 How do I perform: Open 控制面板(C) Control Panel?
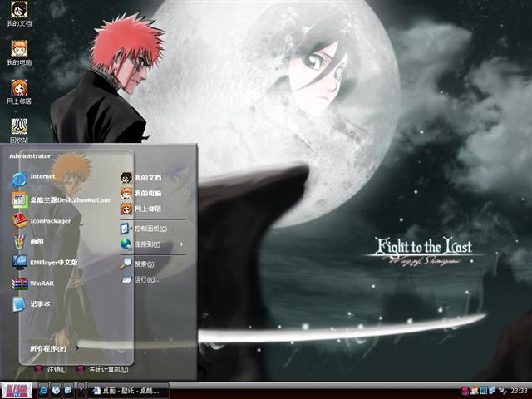click(144, 229)
